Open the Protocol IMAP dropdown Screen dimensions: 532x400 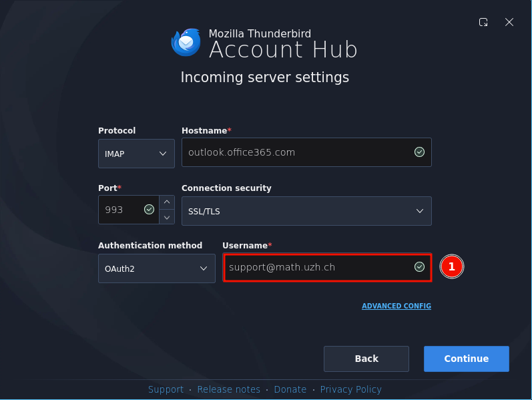(136, 154)
